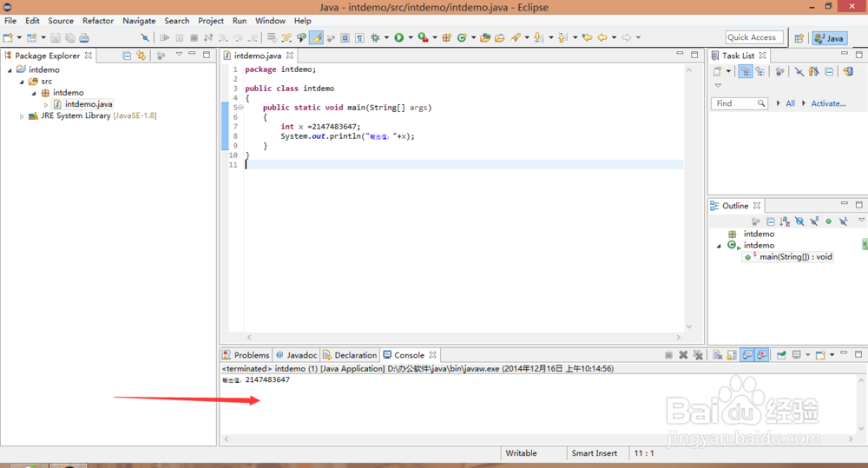Click Clear Console icon
The image size is (868, 468).
718,355
